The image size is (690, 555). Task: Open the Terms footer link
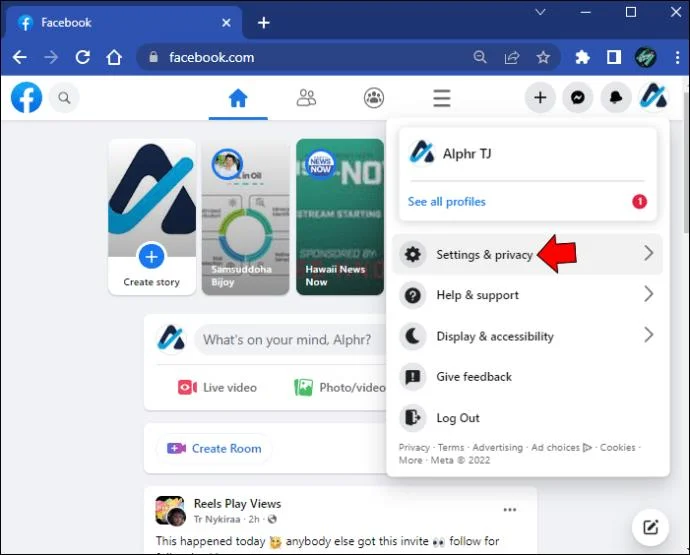click(x=451, y=448)
